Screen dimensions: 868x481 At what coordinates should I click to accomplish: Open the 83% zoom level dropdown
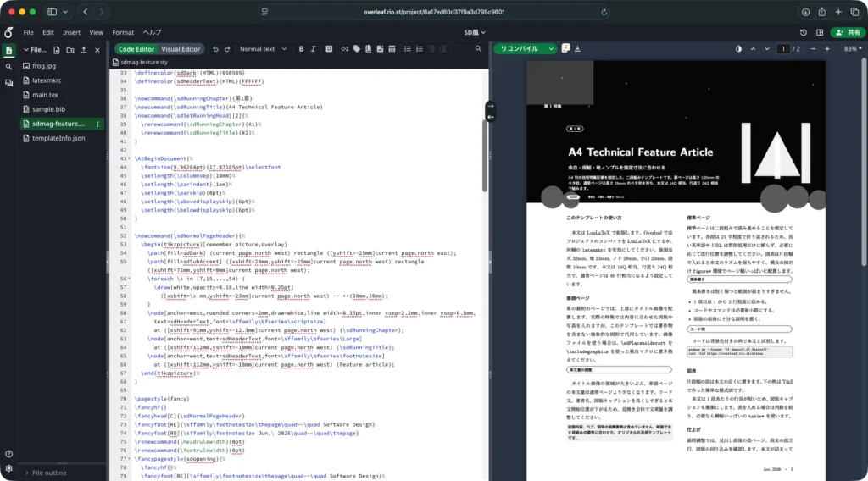click(x=853, y=48)
